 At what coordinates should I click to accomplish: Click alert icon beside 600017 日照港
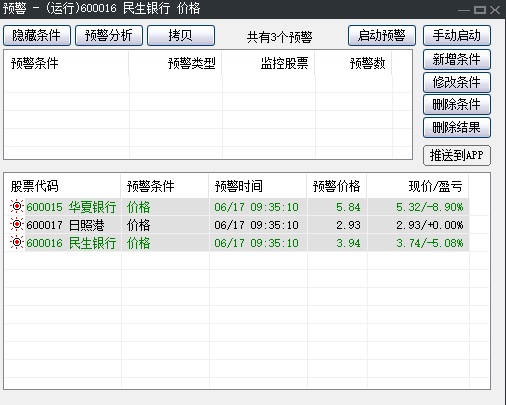[16, 225]
